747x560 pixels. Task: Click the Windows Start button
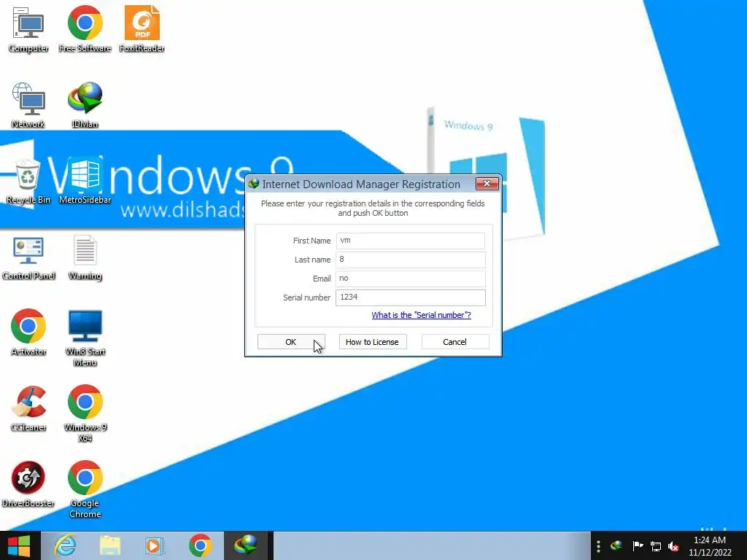pos(19,545)
